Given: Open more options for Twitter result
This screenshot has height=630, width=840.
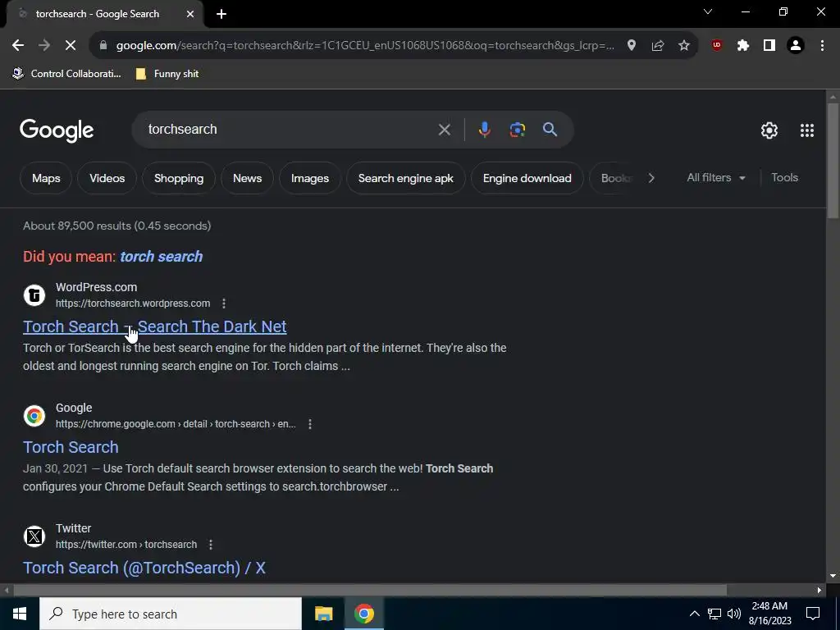Looking at the screenshot, I should [211, 545].
